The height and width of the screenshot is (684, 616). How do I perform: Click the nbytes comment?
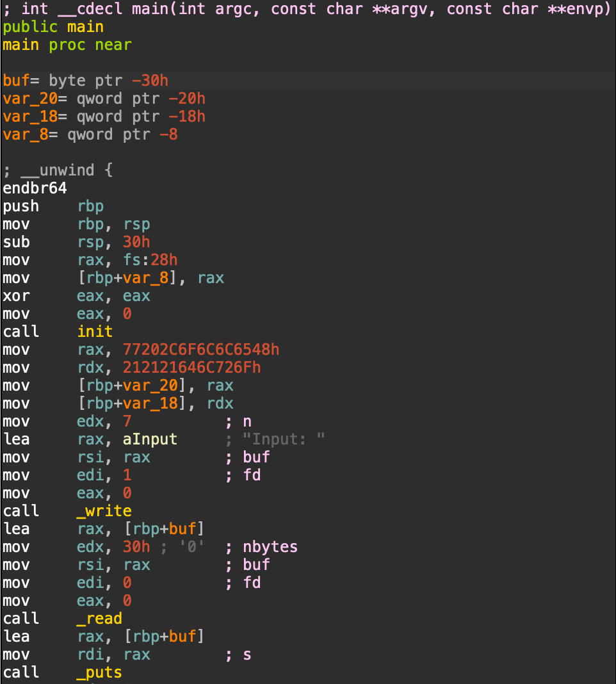[270, 546]
